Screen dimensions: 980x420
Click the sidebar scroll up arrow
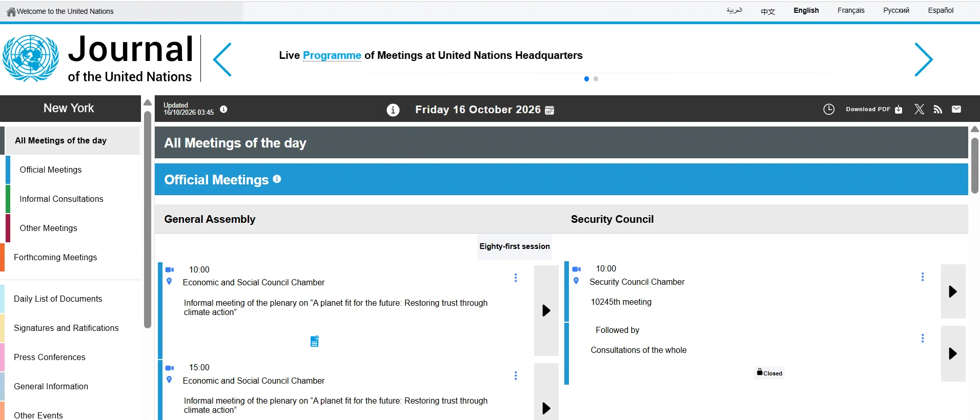[x=148, y=102]
